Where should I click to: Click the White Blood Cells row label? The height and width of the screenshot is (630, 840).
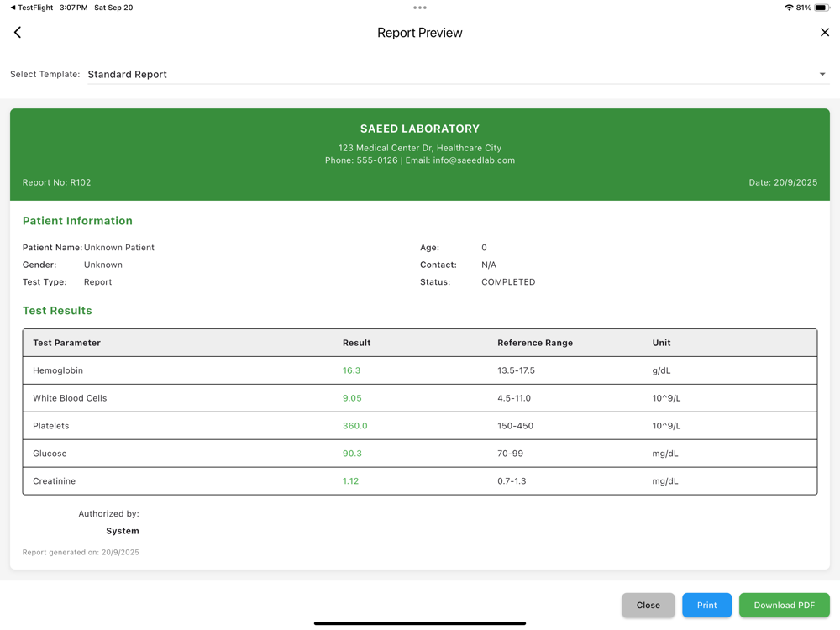click(x=70, y=398)
